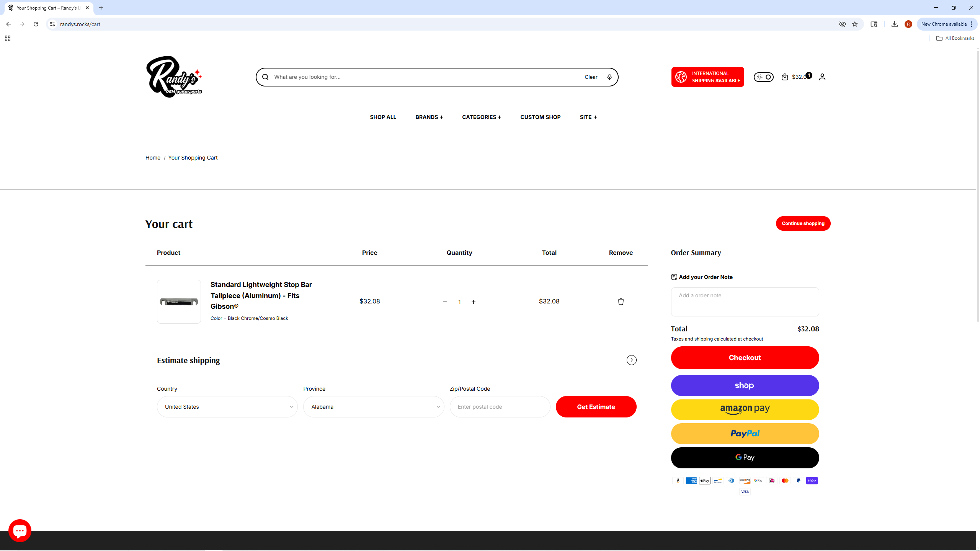This screenshot has height=551, width=980.
Task: Click the Get Estimate button
Action: [x=596, y=407]
